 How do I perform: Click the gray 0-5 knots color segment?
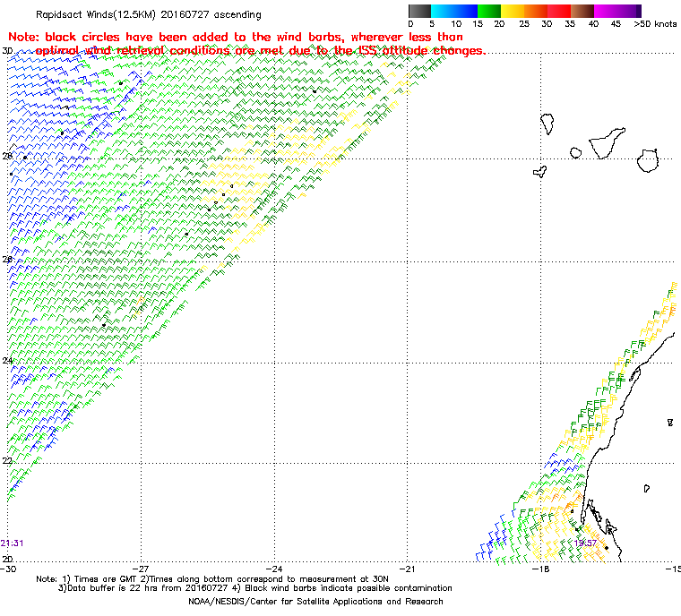click(x=419, y=11)
